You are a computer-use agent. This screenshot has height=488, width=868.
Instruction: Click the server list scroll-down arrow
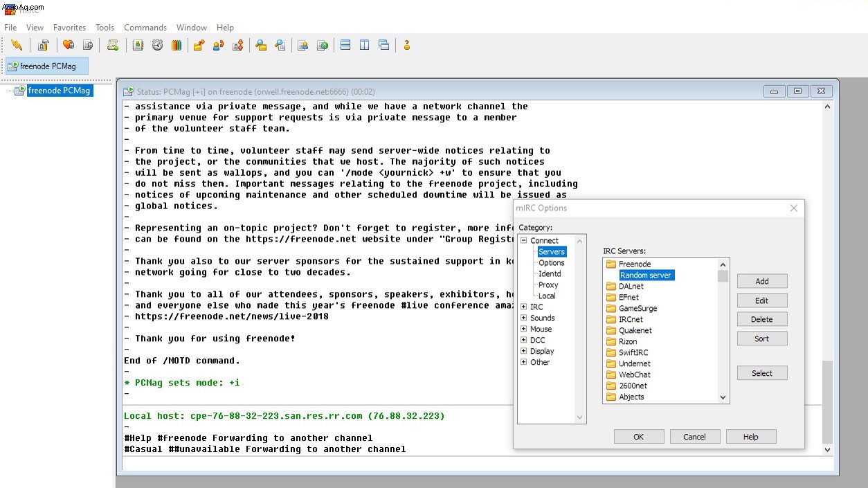coord(723,397)
